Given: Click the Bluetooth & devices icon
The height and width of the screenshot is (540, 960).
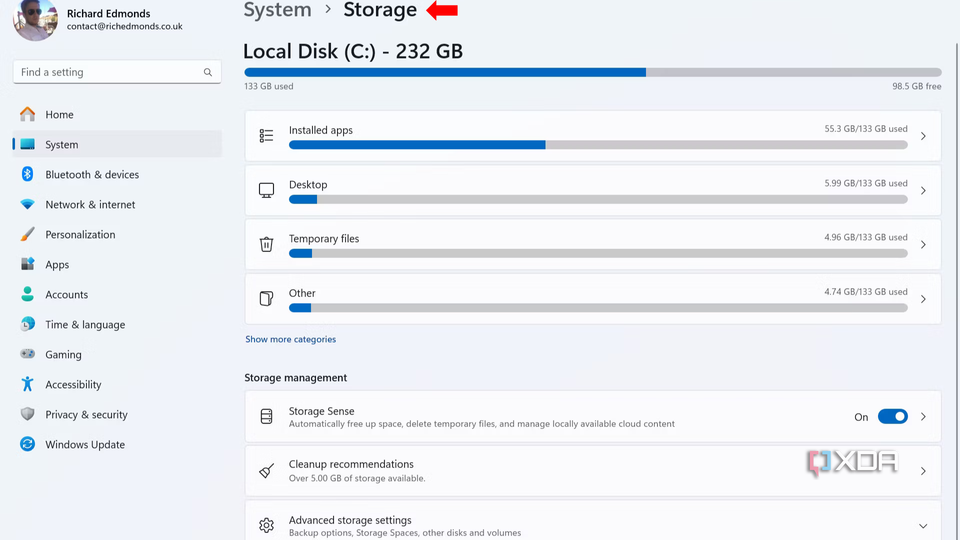Looking at the screenshot, I should pyautogui.click(x=27, y=174).
